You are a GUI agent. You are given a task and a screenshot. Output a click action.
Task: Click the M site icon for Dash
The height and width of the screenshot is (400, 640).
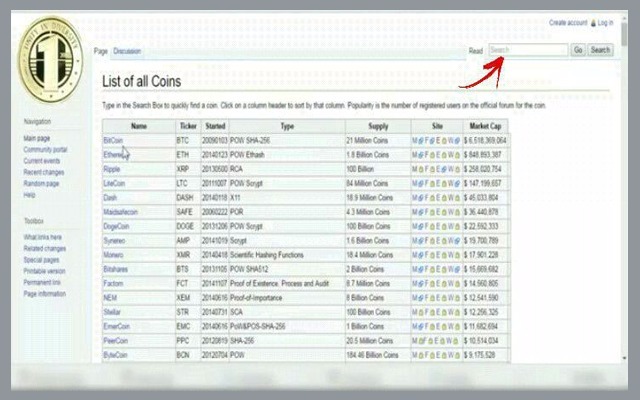point(416,198)
